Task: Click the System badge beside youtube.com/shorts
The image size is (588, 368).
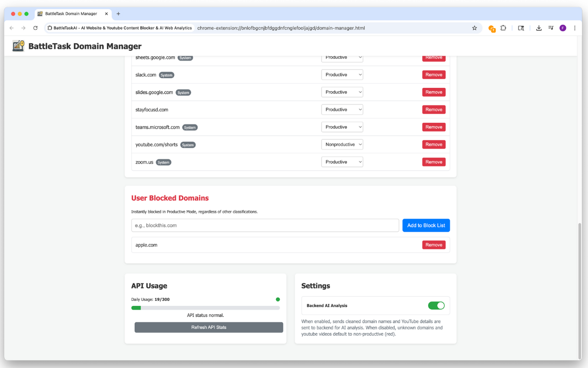Action: click(188, 145)
